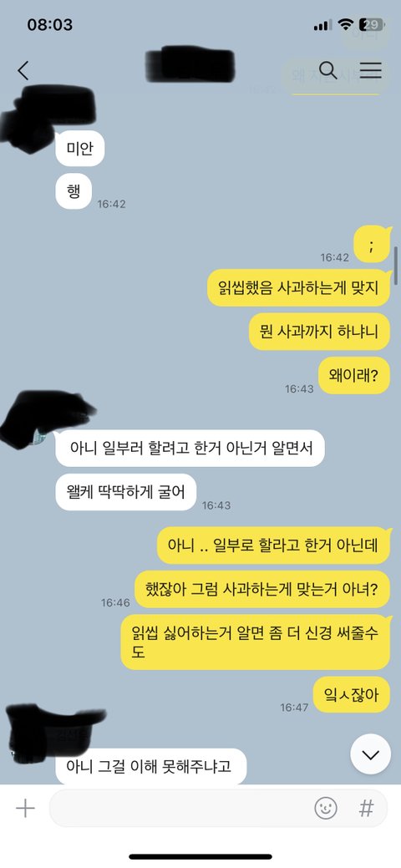Open the emoji smiley picker
The width and height of the screenshot is (401, 868).
click(x=326, y=808)
